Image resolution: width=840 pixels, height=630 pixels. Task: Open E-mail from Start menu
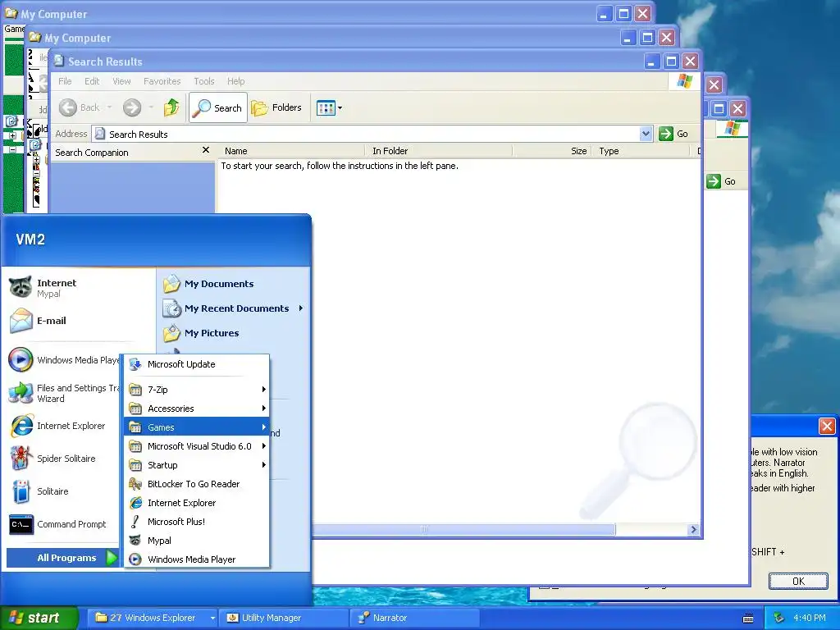click(38, 321)
